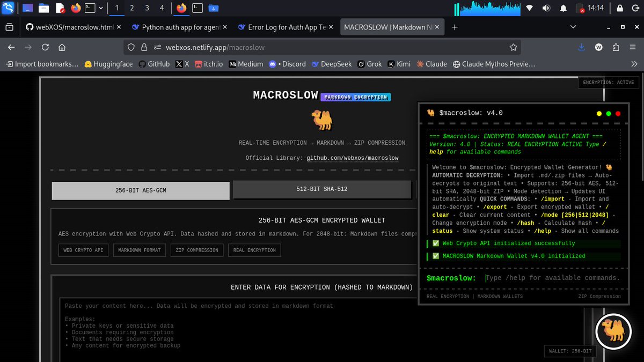This screenshot has width=644, height=362.
Task: Open the Discord bookmark
Action: point(287,64)
